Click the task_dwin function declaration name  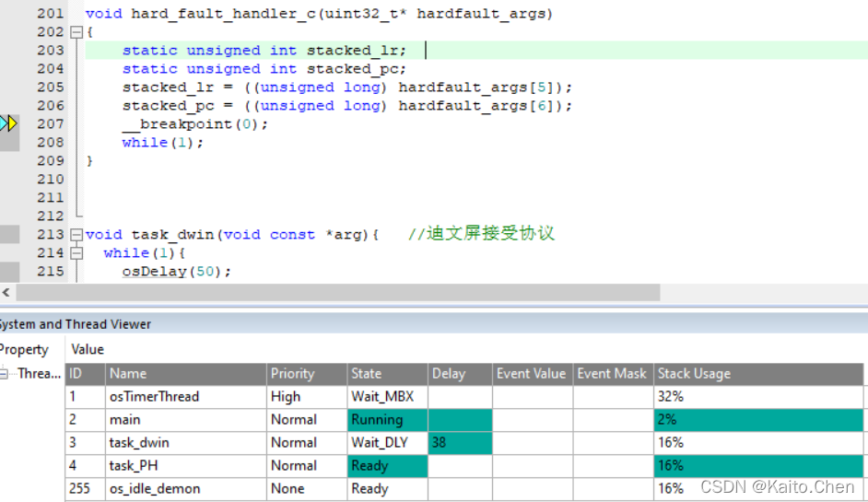tap(172, 235)
